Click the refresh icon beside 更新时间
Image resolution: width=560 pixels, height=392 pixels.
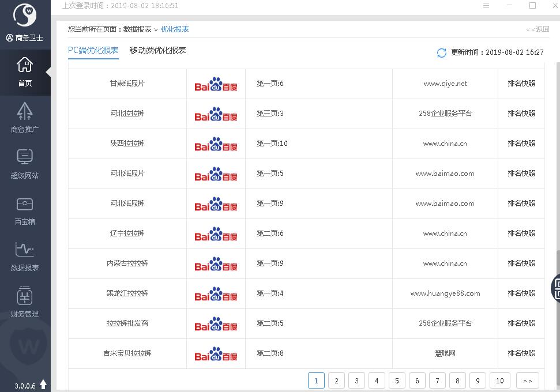point(442,52)
